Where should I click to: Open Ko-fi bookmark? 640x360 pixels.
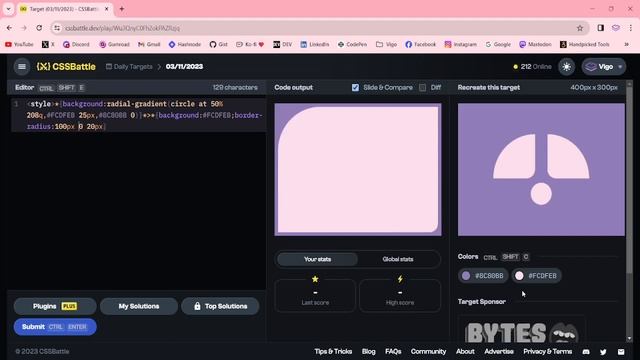coord(250,44)
